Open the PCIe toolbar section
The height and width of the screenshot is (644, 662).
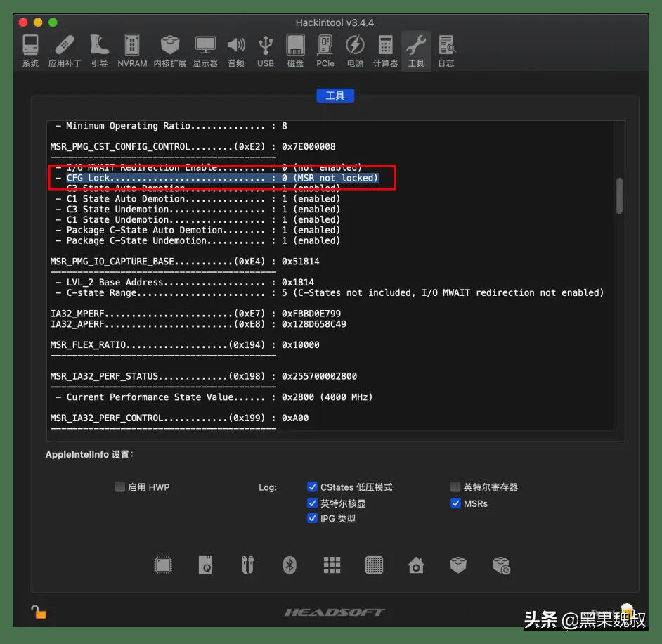coord(325,51)
